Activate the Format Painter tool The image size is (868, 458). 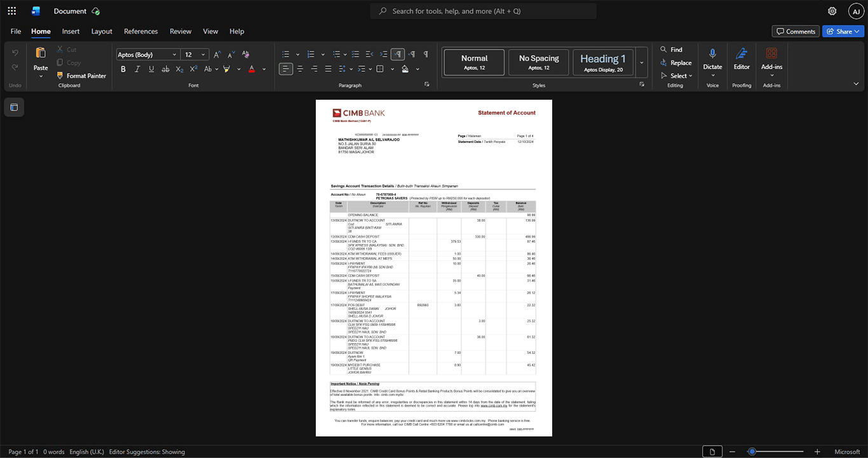(81, 76)
